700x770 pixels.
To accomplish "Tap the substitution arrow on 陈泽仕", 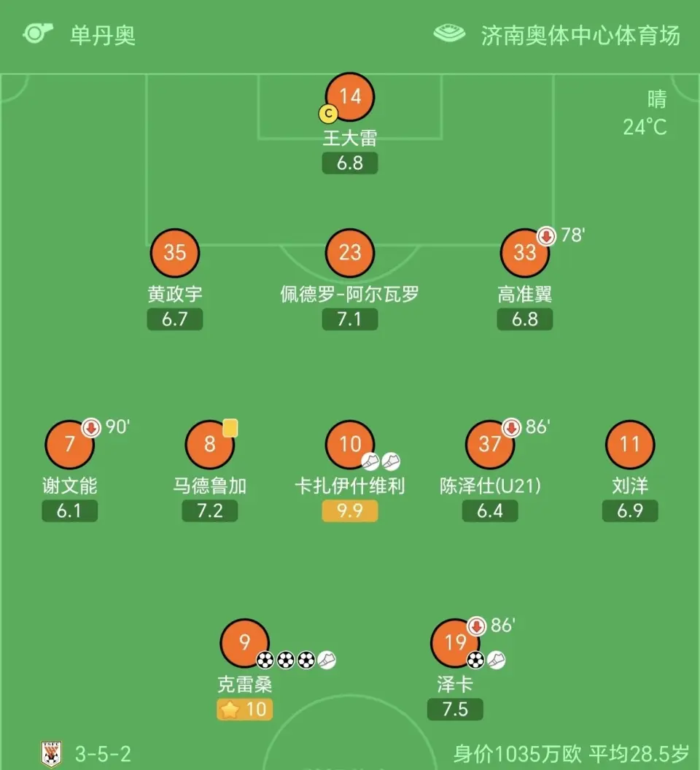I will (x=511, y=428).
